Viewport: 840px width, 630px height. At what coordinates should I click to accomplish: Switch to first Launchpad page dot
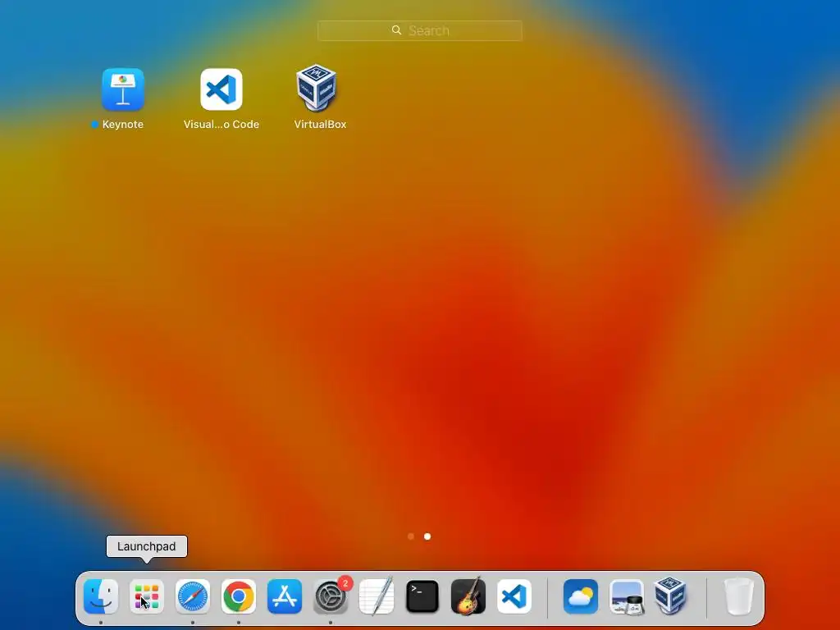(411, 536)
